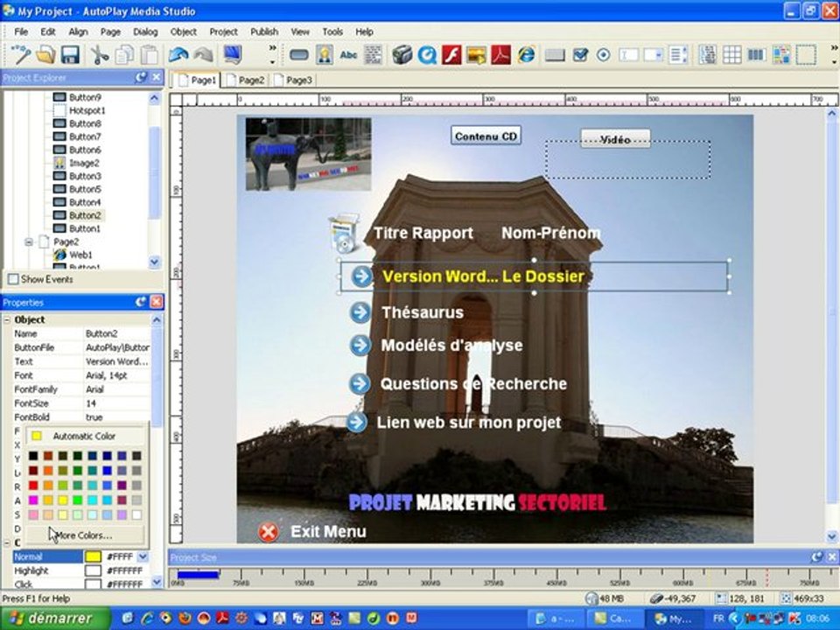Screen dimensions: 840x630
Task: Toggle auto-hide pin on Properties panel
Action: [x=141, y=302]
